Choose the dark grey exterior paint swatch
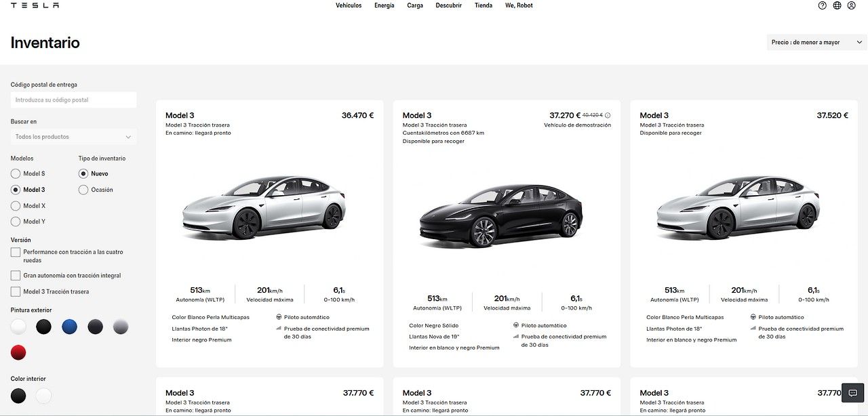 tap(95, 327)
